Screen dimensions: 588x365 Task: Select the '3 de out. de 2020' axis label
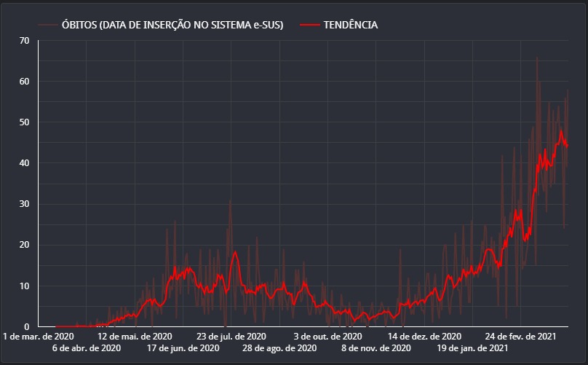[327, 337]
